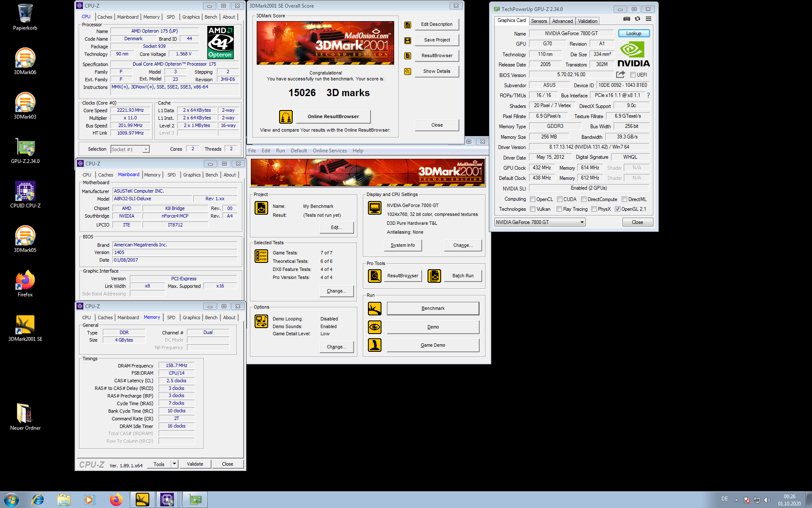Click Change... button under Options
The image size is (812, 508).
click(x=337, y=347)
